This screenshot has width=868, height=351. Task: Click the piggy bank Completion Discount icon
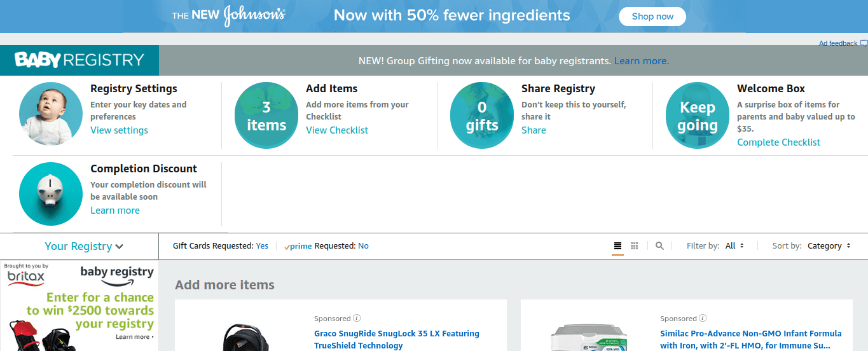[50, 194]
